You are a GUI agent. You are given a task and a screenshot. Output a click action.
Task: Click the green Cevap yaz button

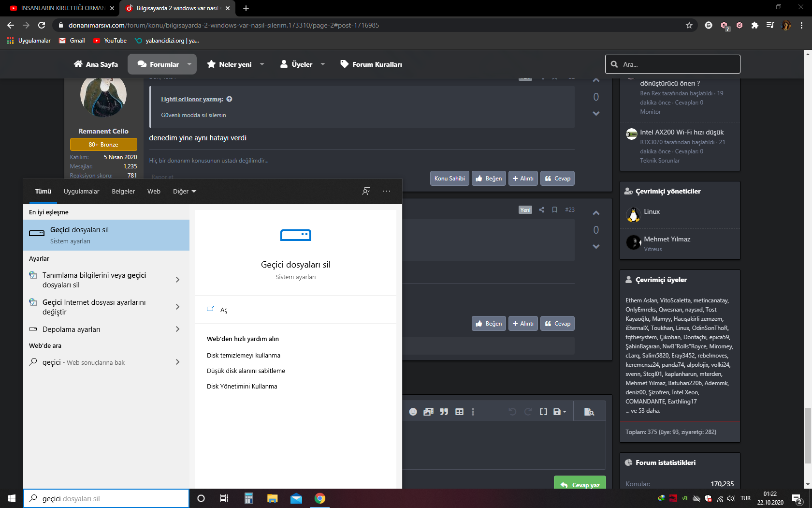coord(580,484)
